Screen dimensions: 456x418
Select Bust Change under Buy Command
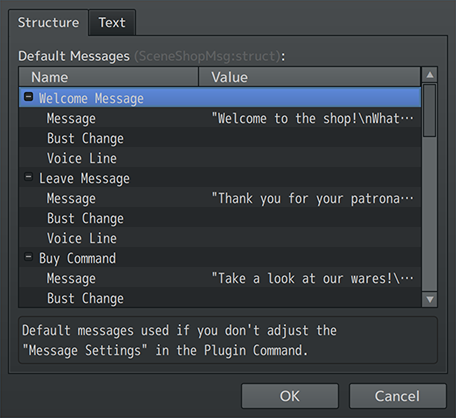(x=220, y=297)
